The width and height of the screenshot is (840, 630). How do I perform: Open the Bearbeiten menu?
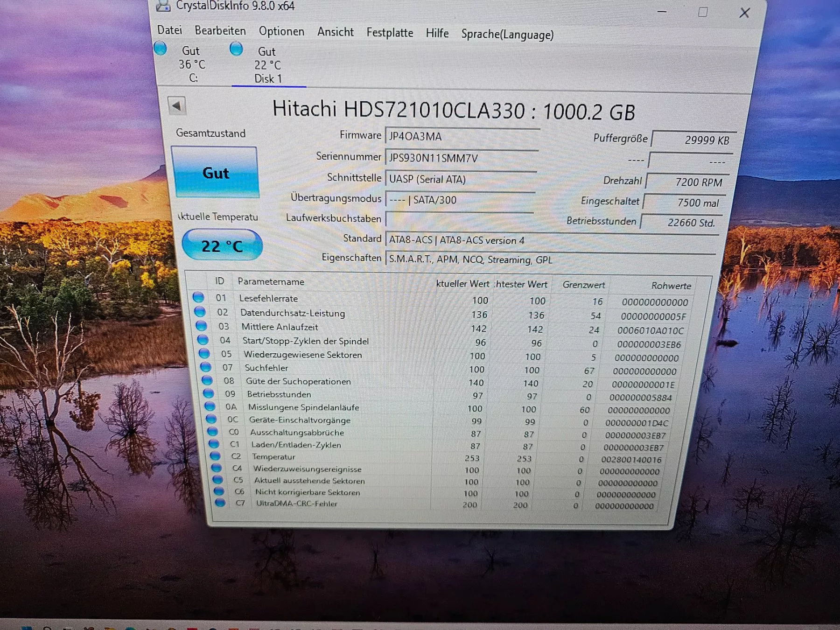[x=220, y=31]
